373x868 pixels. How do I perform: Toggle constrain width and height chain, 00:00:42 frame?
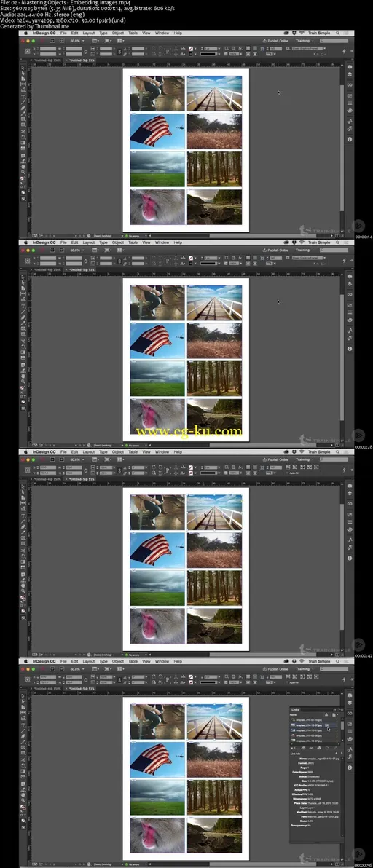(x=86, y=471)
